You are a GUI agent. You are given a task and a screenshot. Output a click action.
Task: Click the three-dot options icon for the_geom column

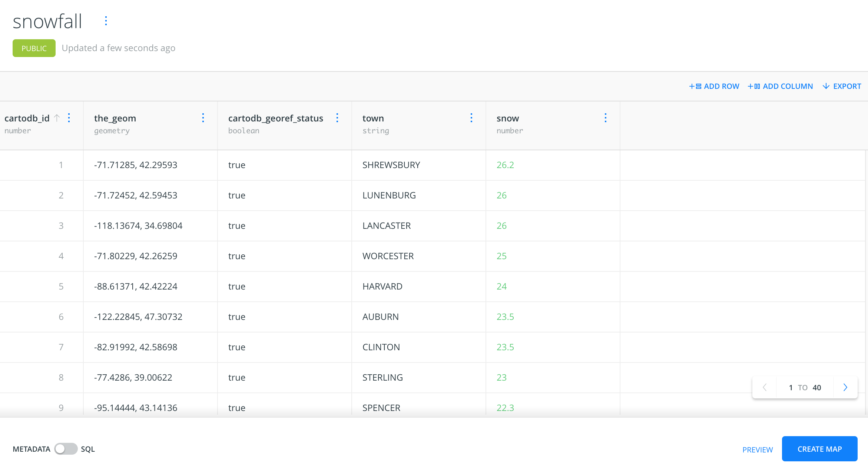[204, 118]
